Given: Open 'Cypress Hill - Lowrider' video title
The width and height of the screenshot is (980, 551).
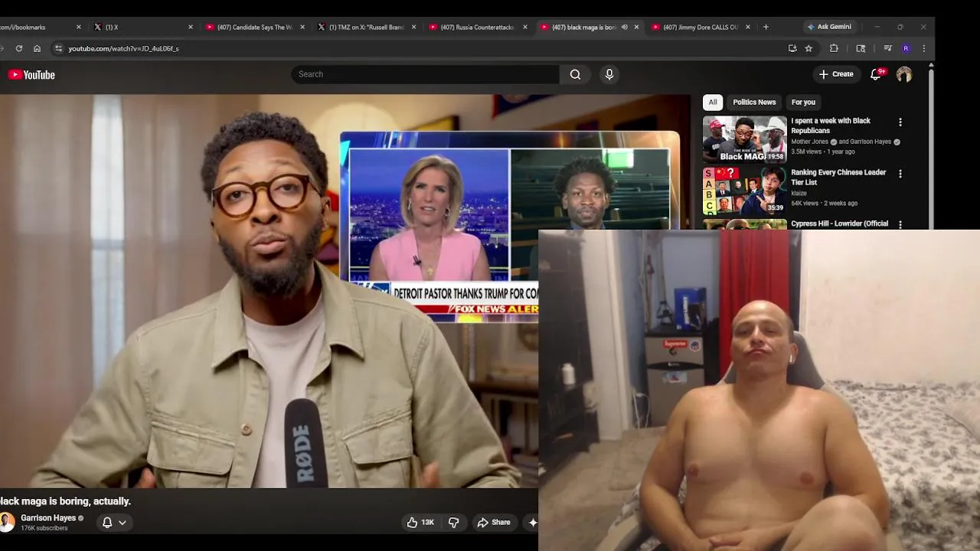Looking at the screenshot, I should 840,223.
